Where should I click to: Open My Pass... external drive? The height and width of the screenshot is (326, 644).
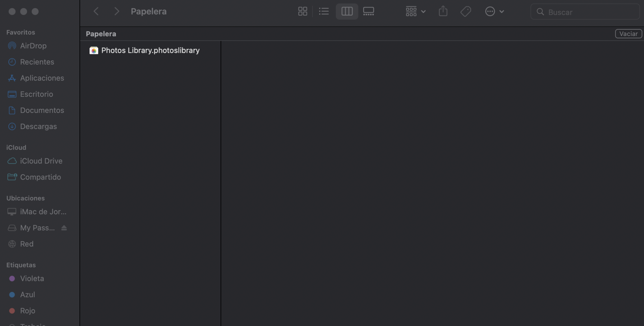pos(37,228)
